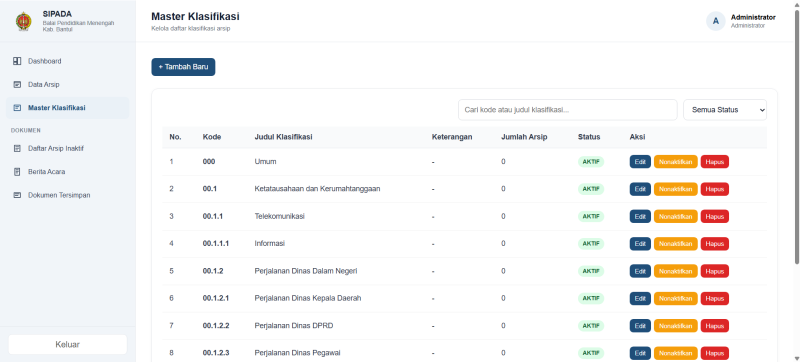This screenshot has width=800, height=362.
Task: Deactivate Perjalanan Dinas Dalam Negeri
Action: [676, 271]
